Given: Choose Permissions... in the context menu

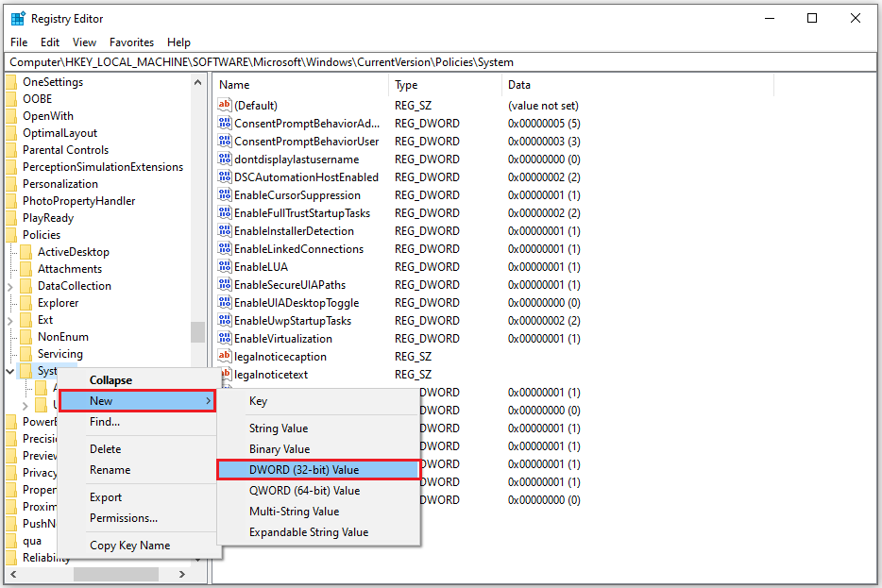Looking at the screenshot, I should tap(138, 518).
